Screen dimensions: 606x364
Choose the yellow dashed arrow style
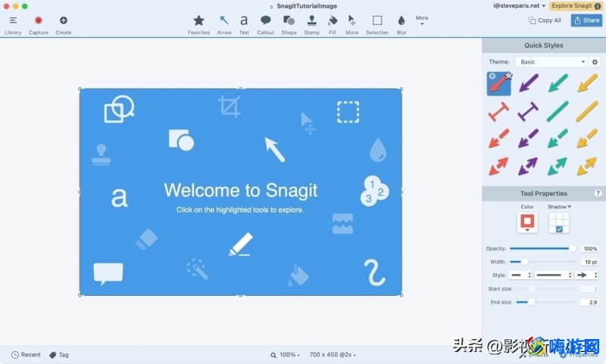(587, 138)
